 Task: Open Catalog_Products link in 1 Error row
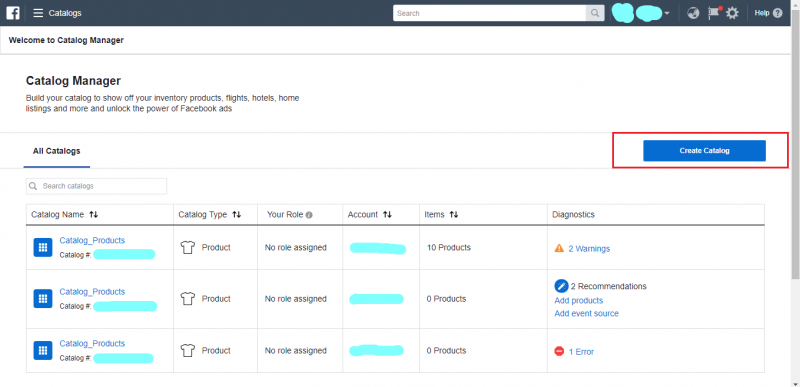click(92, 343)
